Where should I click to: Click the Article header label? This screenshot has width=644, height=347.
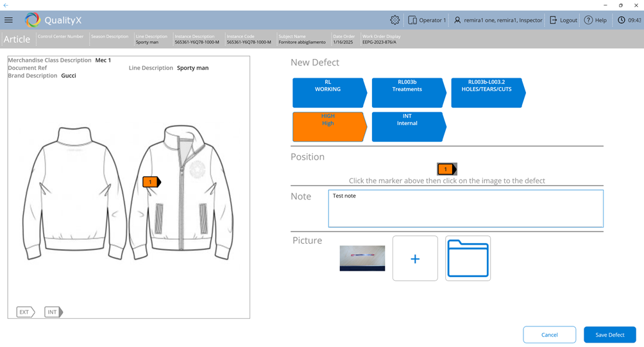pyautogui.click(x=17, y=39)
